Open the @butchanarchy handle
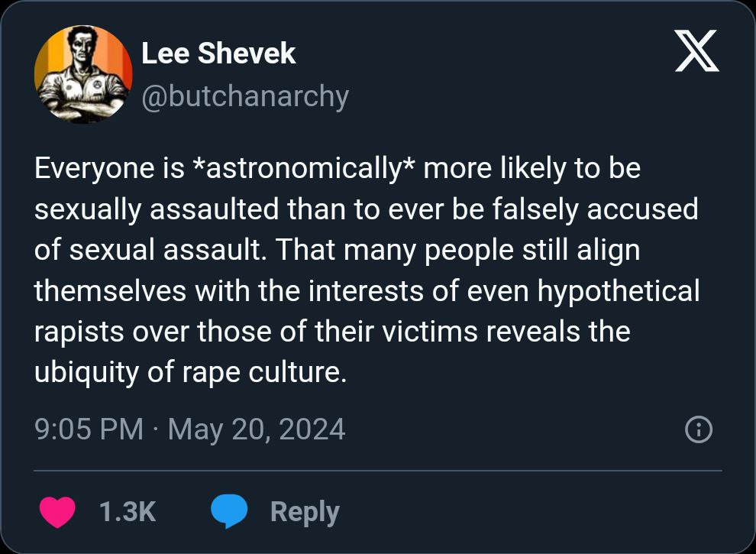This screenshot has height=554, width=756. 245,96
